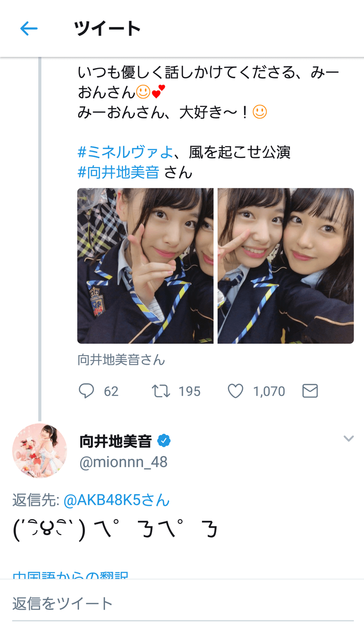Click the blue verified badge
This screenshot has width=364, height=625.
pyautogui.click(x=164, y=441)
